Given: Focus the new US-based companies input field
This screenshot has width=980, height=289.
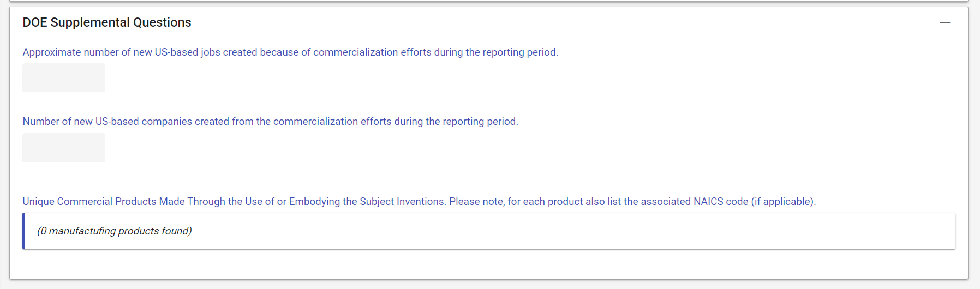Looking at the screenshot, I should 64,147.
